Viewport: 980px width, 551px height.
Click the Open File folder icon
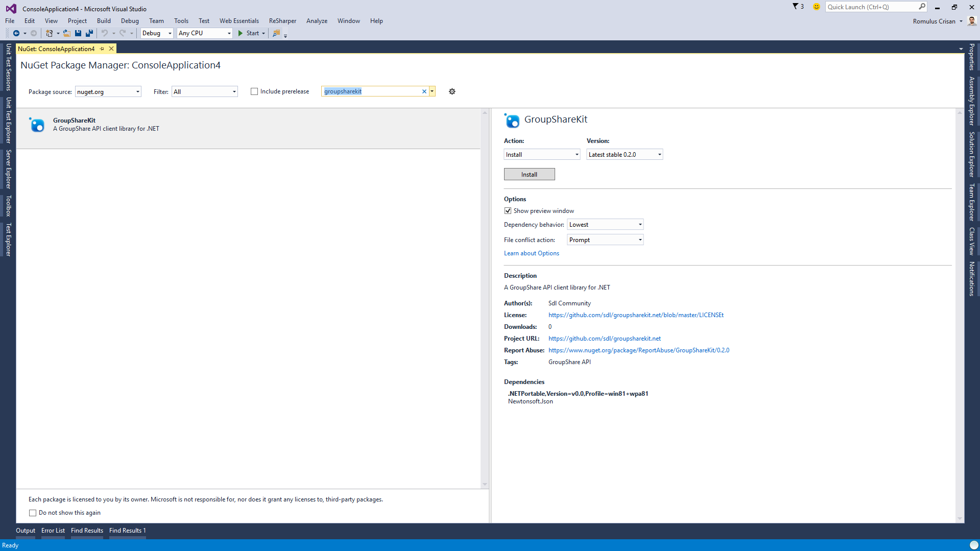tap(66, 33)
